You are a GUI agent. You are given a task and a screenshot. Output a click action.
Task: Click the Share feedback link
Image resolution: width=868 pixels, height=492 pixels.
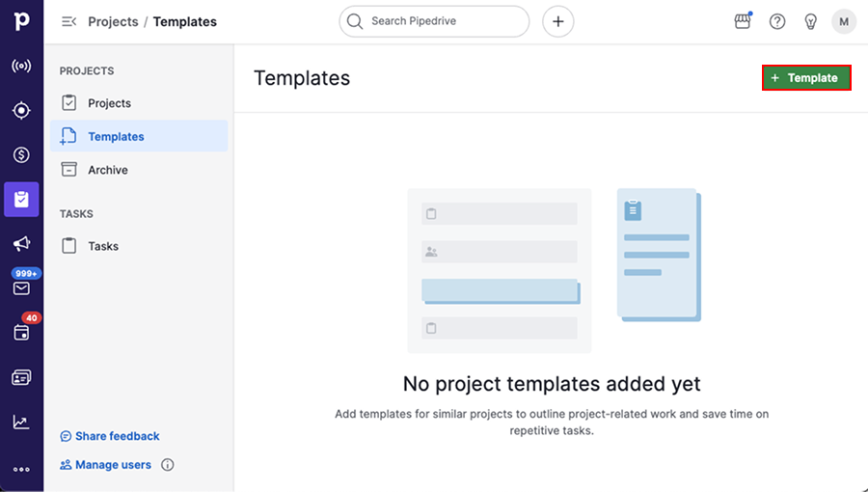click(110, 436)
